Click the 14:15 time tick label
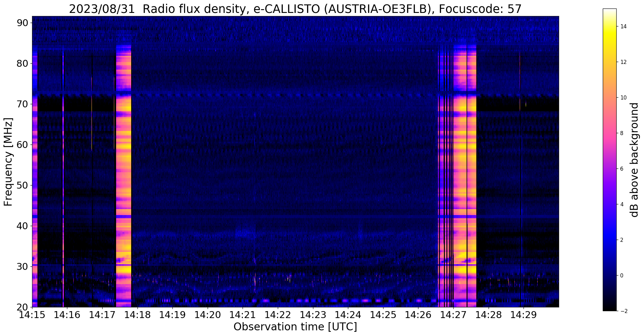644x336 pixels. [x=32, y=315]
